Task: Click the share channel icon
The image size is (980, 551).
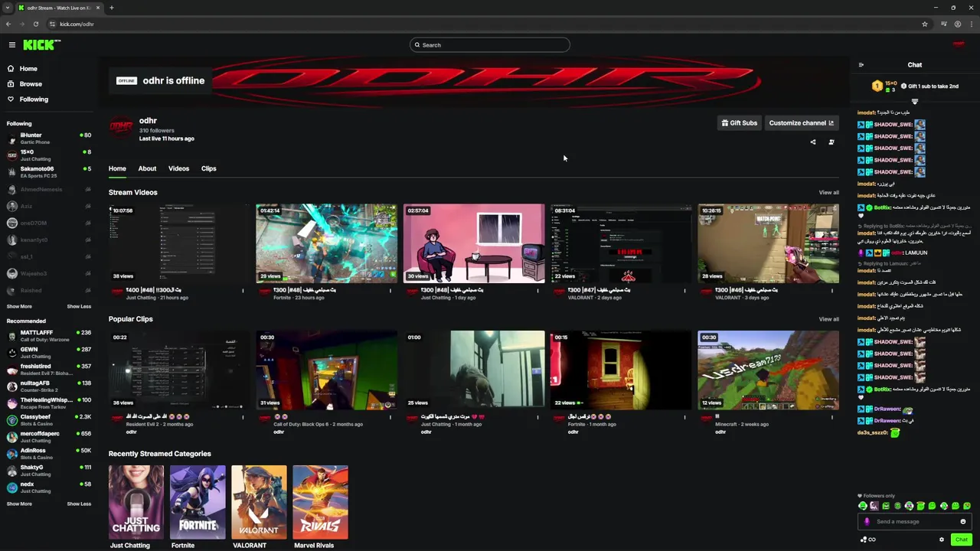Action: pos(813,142)
